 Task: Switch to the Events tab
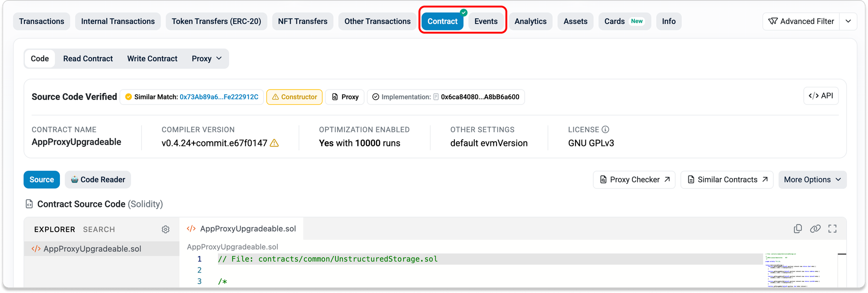tap(486, 21)
